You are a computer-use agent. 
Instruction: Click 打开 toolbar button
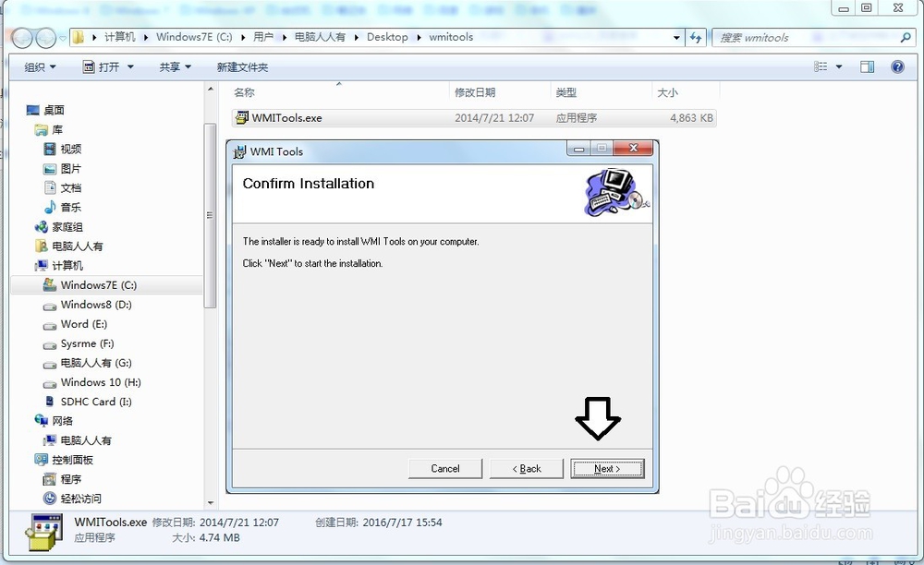click(x=102, y=67)
